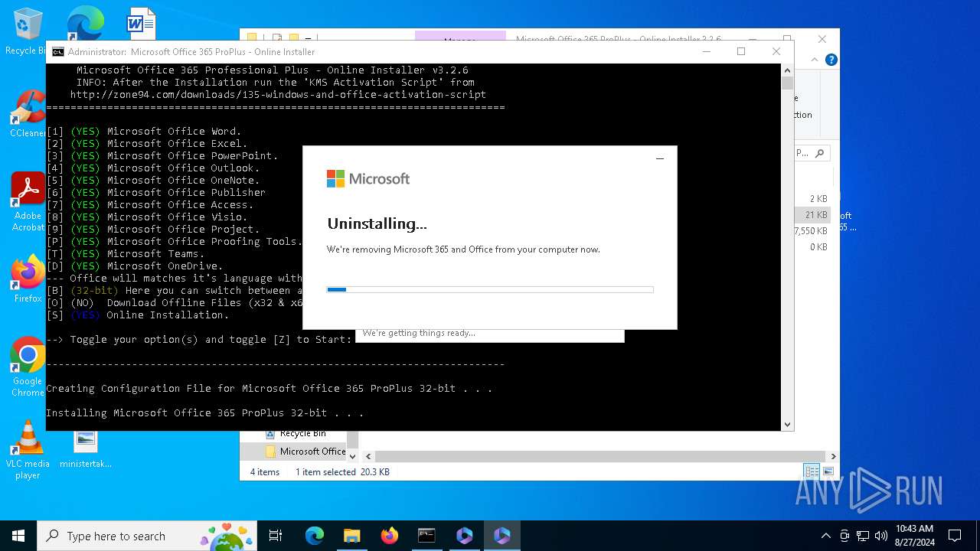Show hidden system tray icons
Image resolution: width=980 pixels, height=551 pixels.
tap(825, 536)
